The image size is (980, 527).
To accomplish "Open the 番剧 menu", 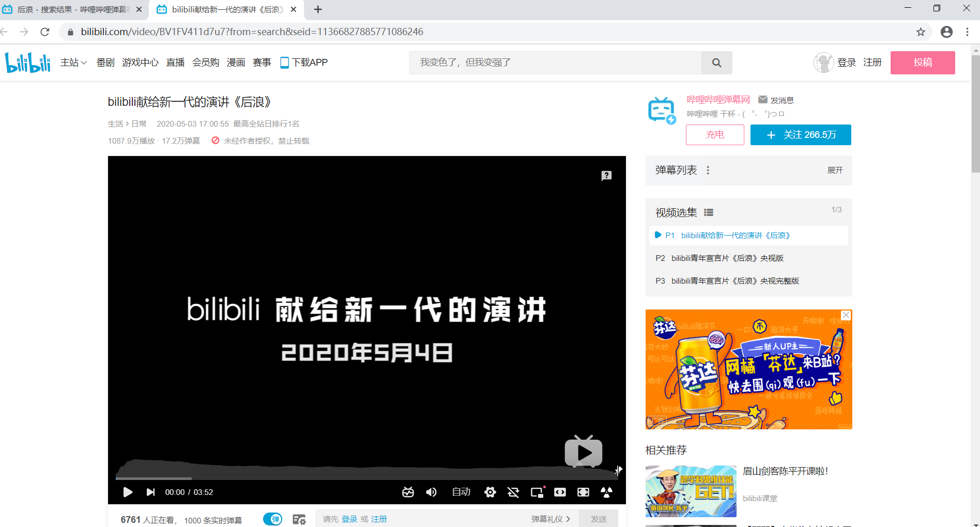I will 105,63.
